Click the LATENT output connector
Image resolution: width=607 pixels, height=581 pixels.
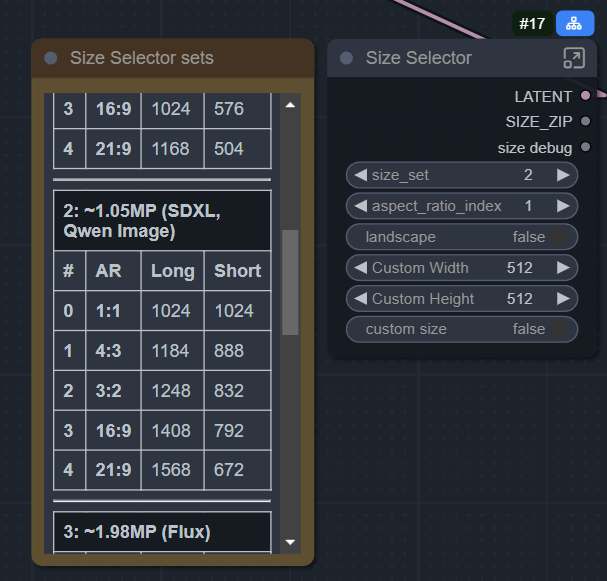click(x=585, y=96)
